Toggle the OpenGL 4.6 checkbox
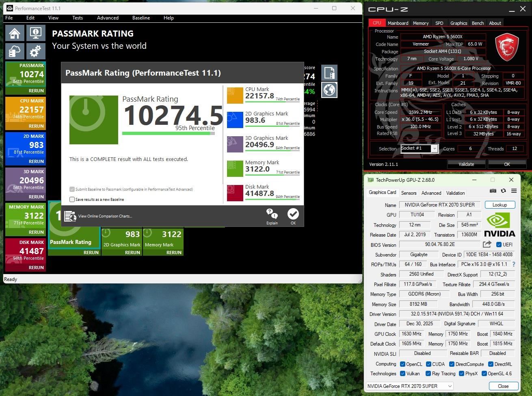Screen dimensions: 532x396 coord(484,374)
